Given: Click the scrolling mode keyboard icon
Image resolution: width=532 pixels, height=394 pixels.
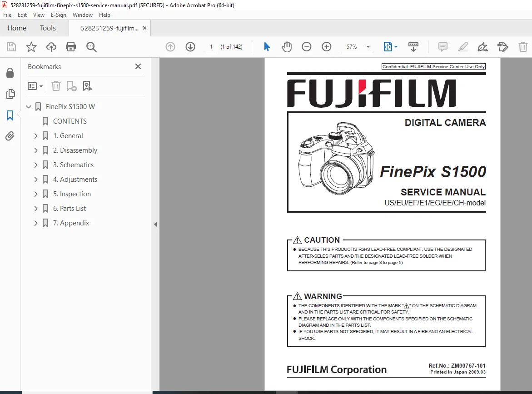Looking at the screenshot, I should 413,47.
